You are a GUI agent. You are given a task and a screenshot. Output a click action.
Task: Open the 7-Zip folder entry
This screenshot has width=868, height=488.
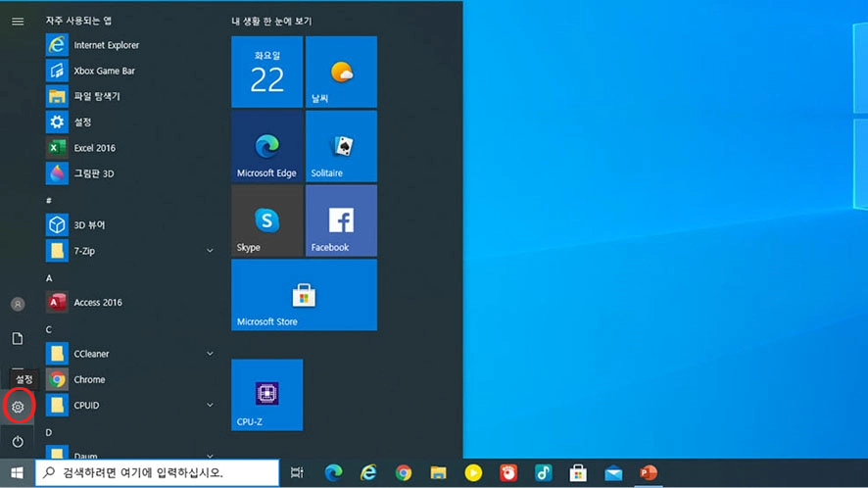[x=130, y=251]
